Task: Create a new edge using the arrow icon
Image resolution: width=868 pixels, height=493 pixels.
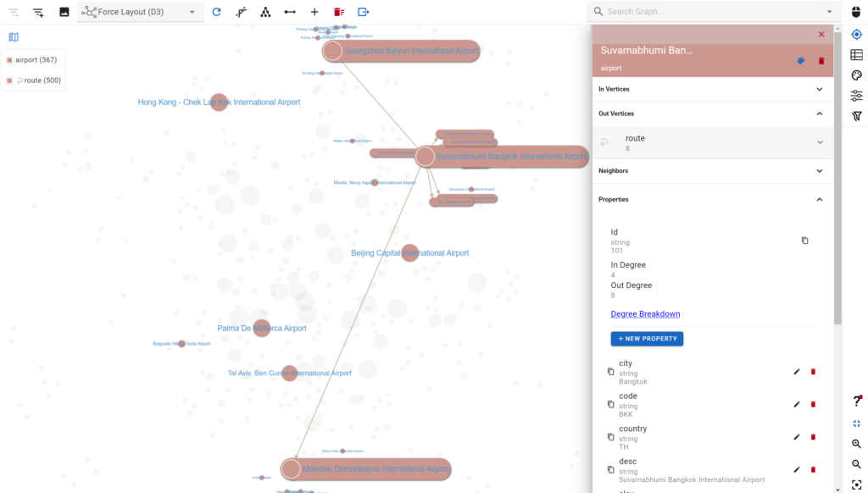Action: (x=288, y=12)
